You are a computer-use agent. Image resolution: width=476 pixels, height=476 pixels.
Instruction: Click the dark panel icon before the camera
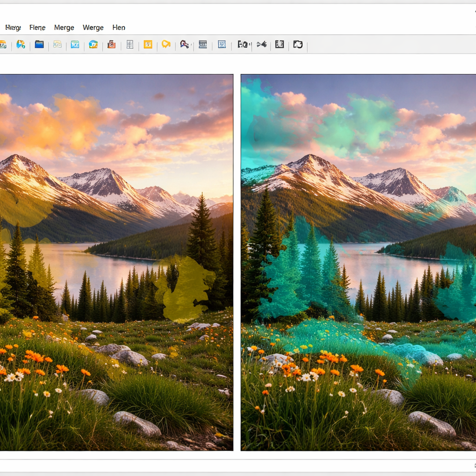pos(279,45)
